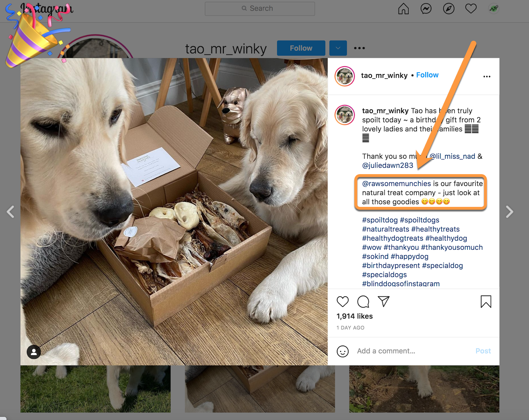Go to next post arrow

(509, 212)
